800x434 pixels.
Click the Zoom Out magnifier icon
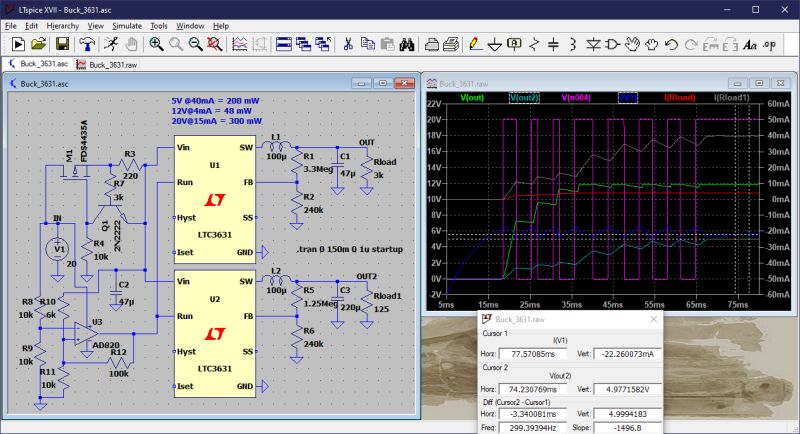click(x=195, y=44)
